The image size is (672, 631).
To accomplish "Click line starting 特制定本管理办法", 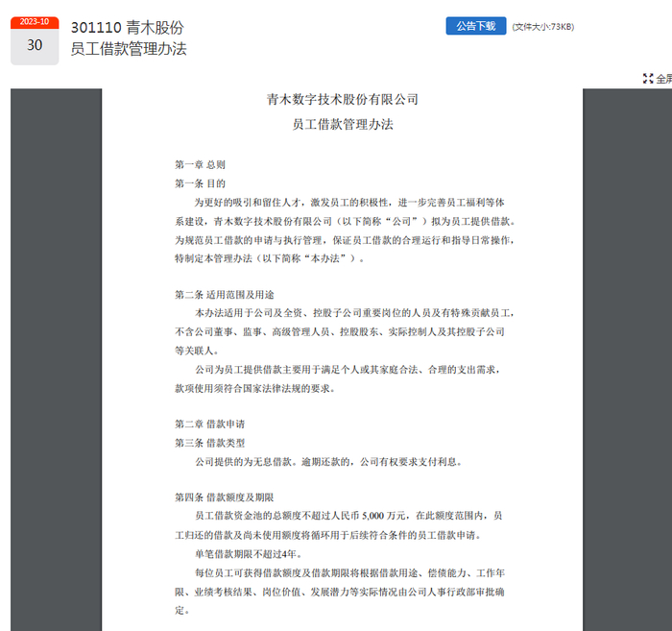I will click(270, 258).
